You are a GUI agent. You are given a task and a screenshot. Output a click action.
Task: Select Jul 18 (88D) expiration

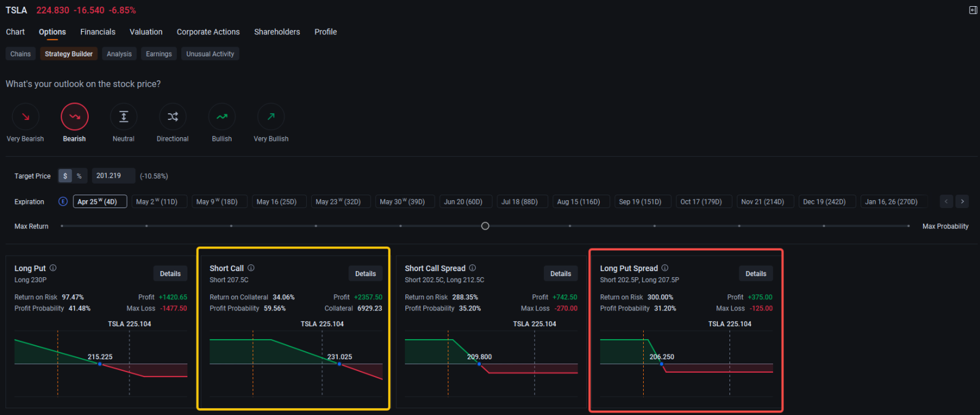[522, 201]
